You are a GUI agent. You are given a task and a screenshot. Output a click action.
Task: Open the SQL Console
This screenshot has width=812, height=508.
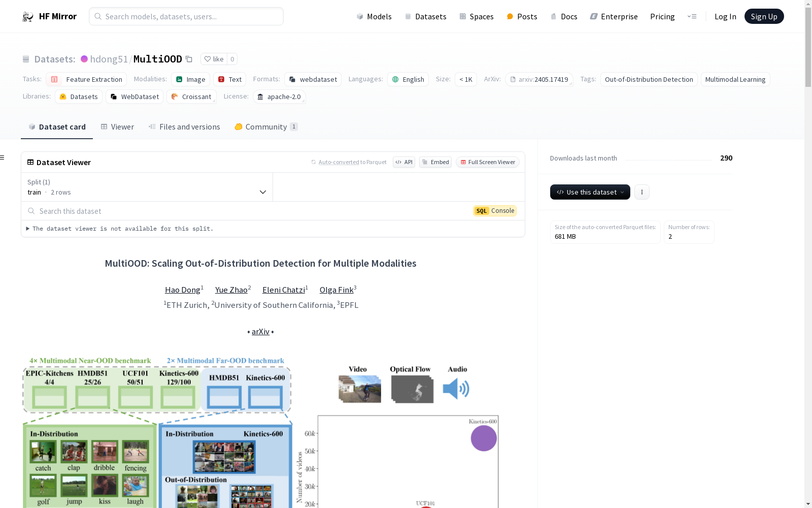495,211
